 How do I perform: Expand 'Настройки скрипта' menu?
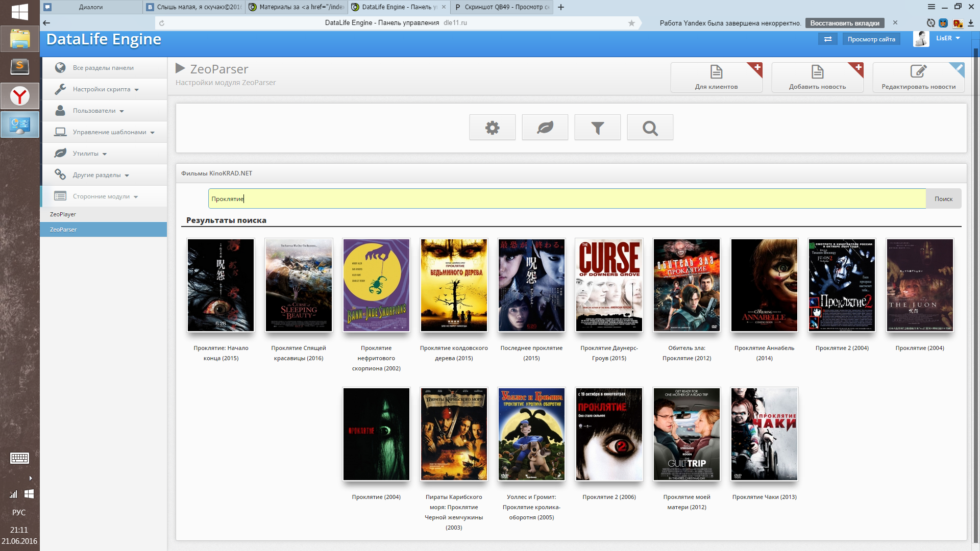click(104, 89)
